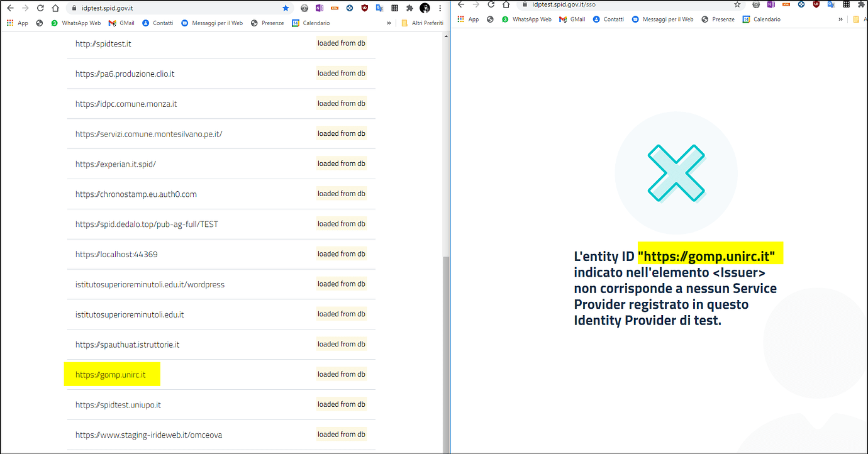Open the Calendario bookmark in right window
Screen dimensions: 868x454
762,19
